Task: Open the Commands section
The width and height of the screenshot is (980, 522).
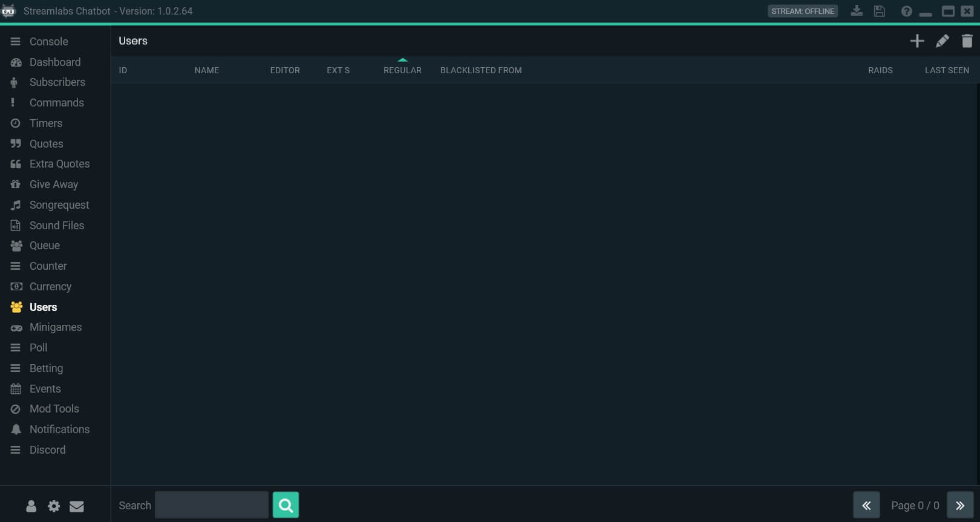Action: pyautogui.click(x=56, y=103)
